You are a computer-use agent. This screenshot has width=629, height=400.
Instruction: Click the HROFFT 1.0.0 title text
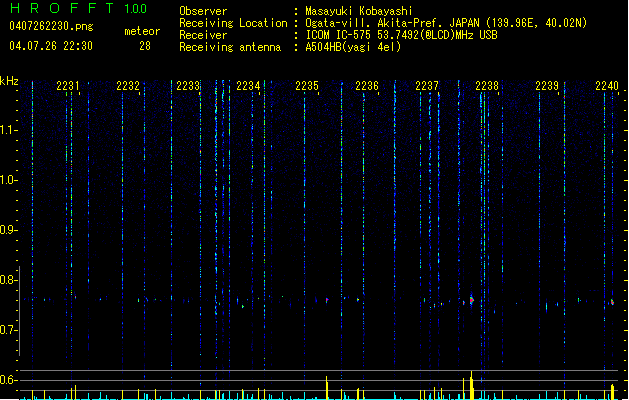79,8
